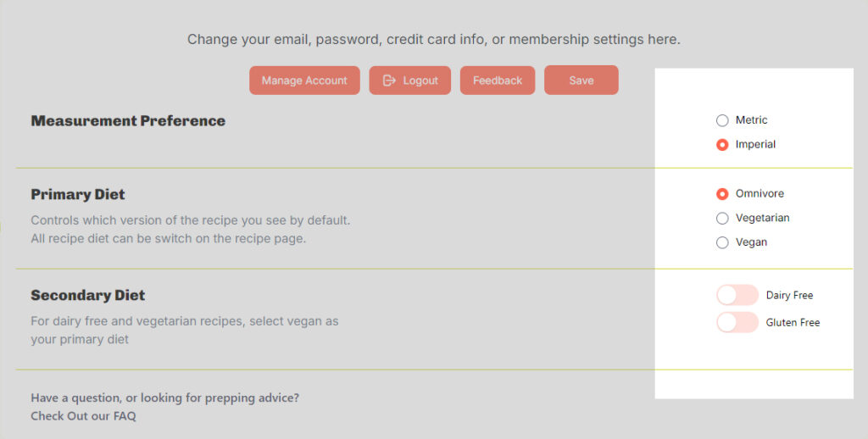
Task: Enable the Dairy Free toggle
Action: tap(737, 295)
